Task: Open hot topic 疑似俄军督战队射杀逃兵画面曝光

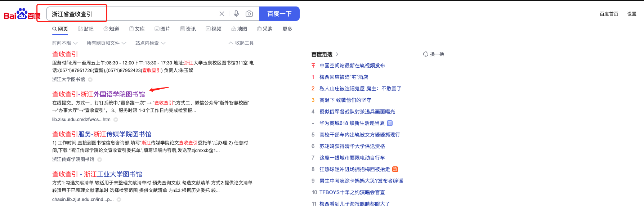Action: (x=357, y=112)
